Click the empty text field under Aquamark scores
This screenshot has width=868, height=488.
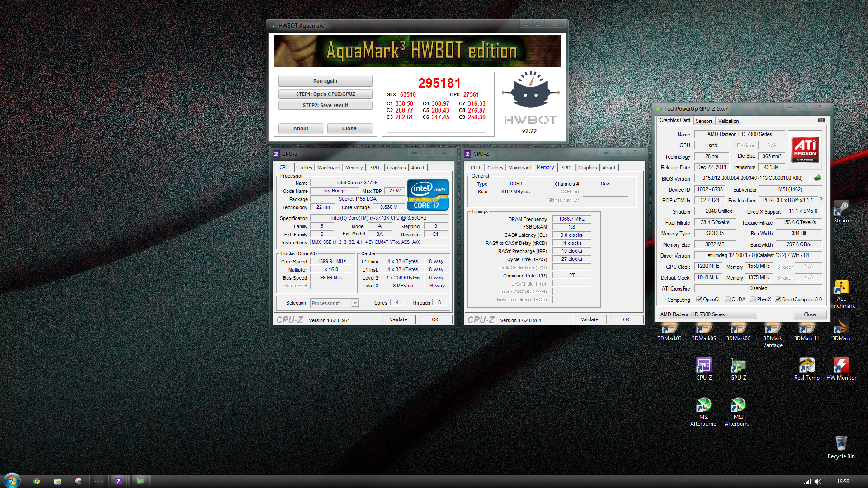(x=436, y=128)
